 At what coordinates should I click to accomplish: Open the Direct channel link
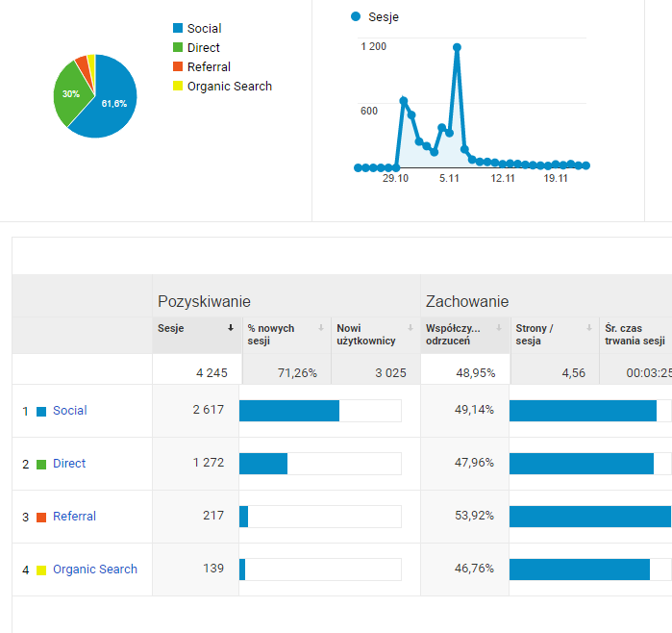(69, 463)
